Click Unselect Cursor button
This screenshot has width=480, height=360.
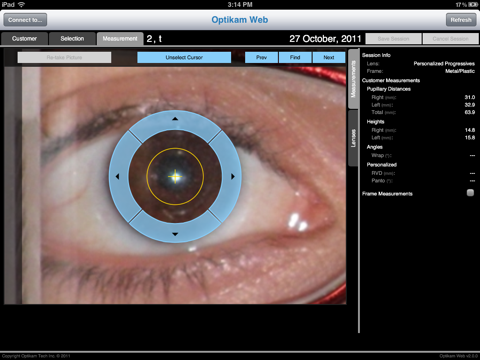[184, 57]
